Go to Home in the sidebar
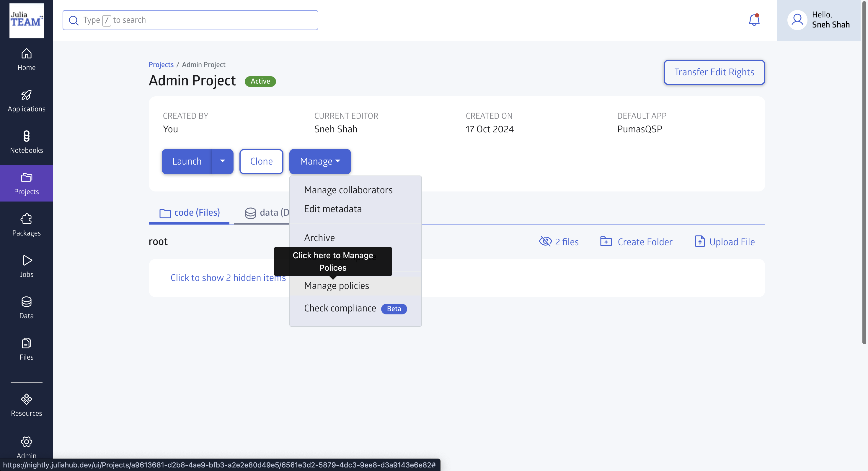 tap(26, 59)
